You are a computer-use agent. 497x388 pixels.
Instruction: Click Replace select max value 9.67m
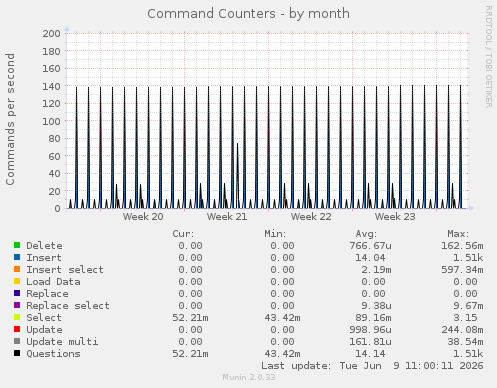tap(468, 306)
